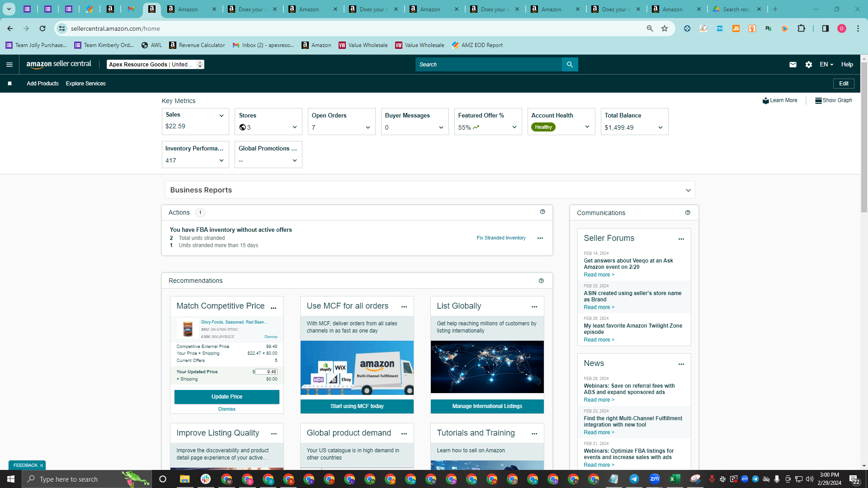This screenshot has height=488, width=868.
Task: Expand the Featured Offer % dropdown
Action: [x=514, y=127]
